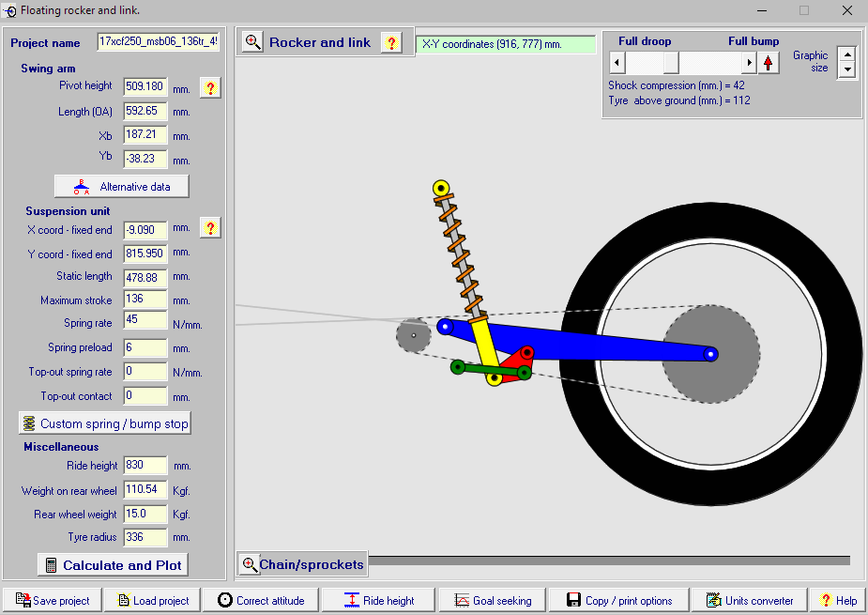Select the Spring rate input field
Screen dimensions: 868x615
tap(145, 323)
